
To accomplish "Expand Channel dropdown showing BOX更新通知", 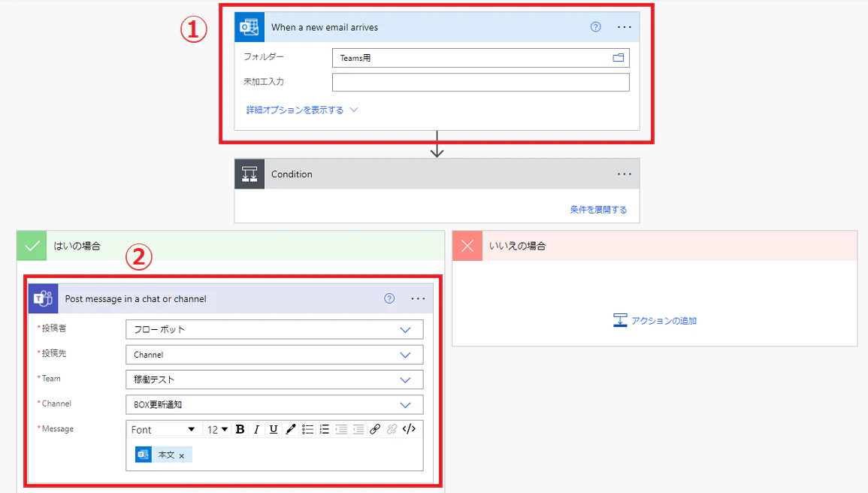I will coord(405,405).
